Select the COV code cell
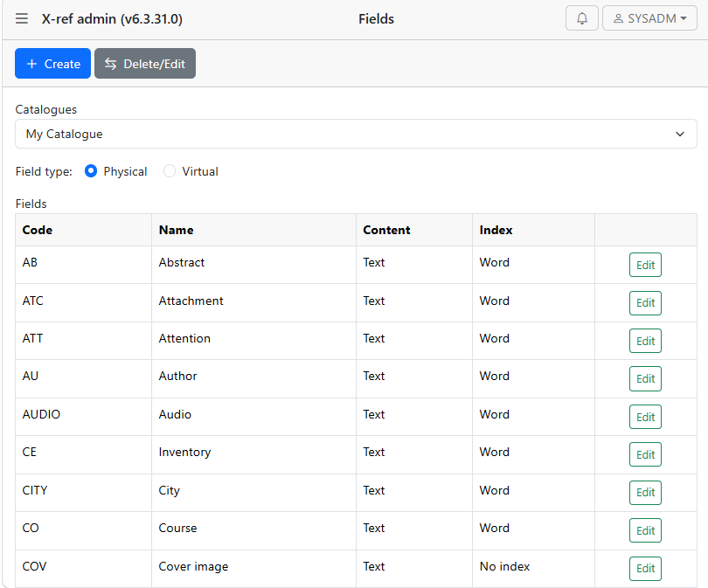Viewport: 708px width, 588px height. [84, 568]
